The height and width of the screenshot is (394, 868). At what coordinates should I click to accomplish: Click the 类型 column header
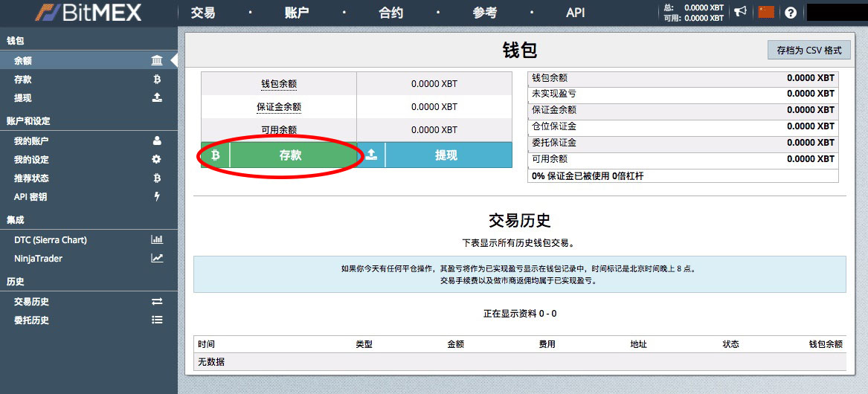pos(364,344)
